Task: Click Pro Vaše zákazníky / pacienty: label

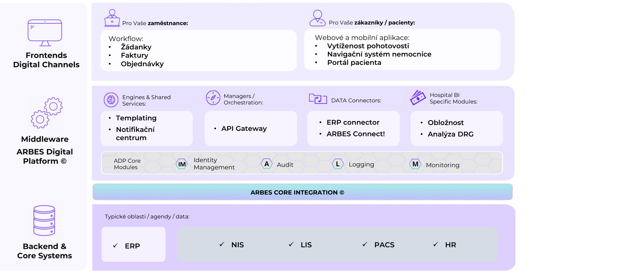Action: click(x=372, y=23)
